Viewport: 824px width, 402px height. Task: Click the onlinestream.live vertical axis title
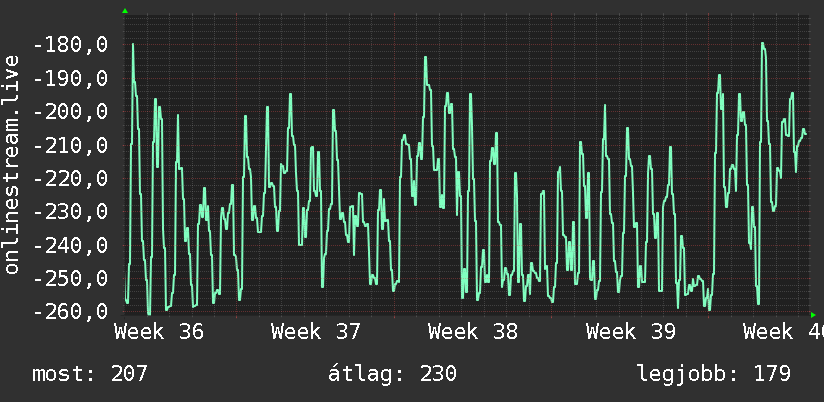(12, 164)
